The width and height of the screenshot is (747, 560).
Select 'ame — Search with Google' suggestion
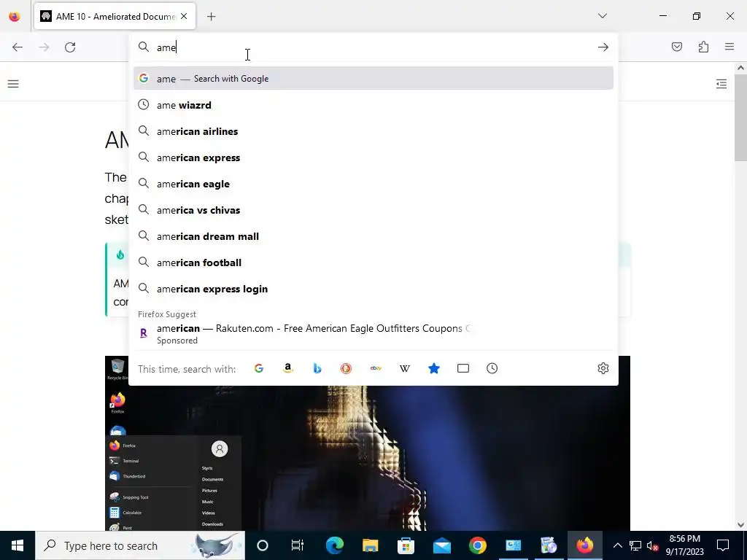373,79
